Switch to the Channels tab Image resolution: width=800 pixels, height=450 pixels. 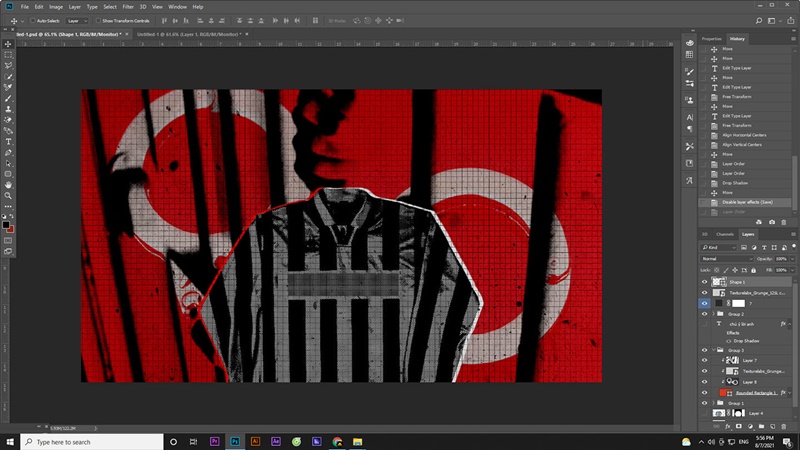click(724, 234)
